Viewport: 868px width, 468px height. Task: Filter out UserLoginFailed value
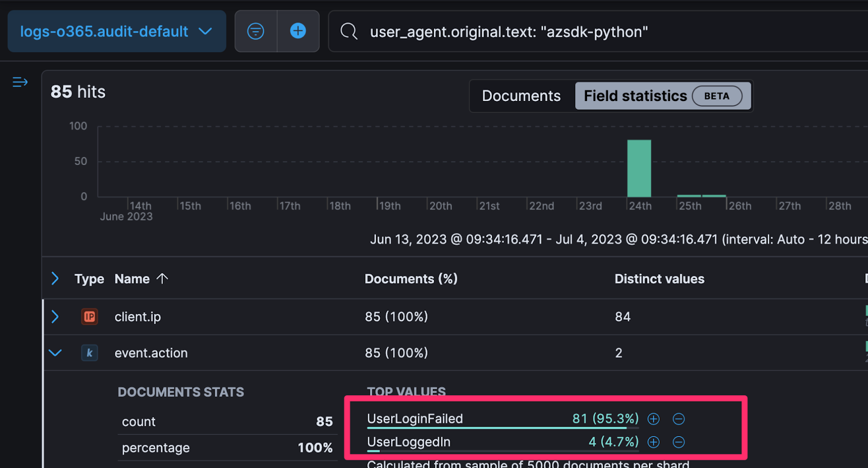679,419
